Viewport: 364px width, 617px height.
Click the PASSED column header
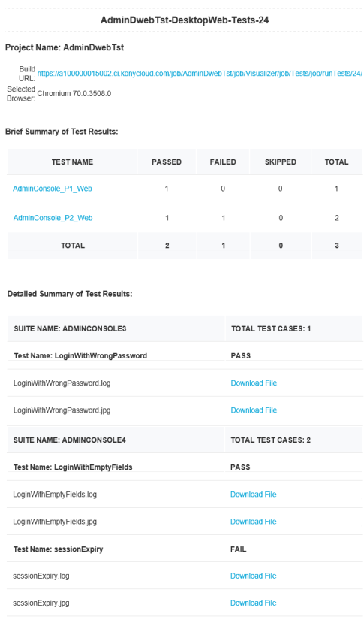[x=167, y=162]
